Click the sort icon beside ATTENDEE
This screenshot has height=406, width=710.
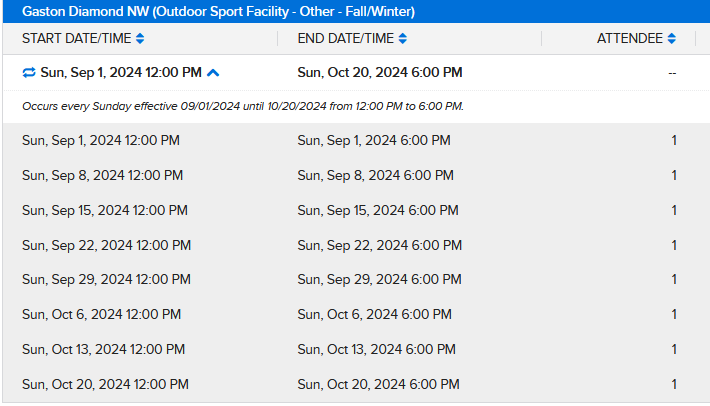point(672,39)
